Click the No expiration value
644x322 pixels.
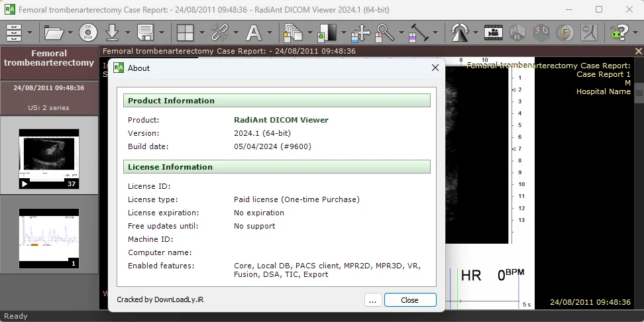click(259, 213)
